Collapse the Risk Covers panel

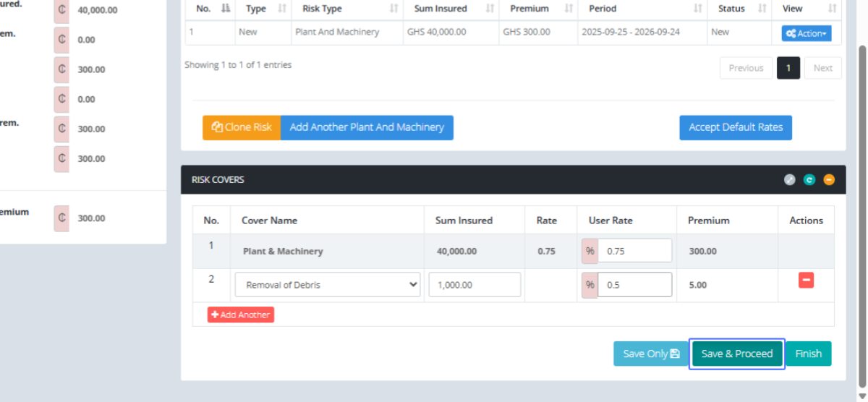(829, 180)
